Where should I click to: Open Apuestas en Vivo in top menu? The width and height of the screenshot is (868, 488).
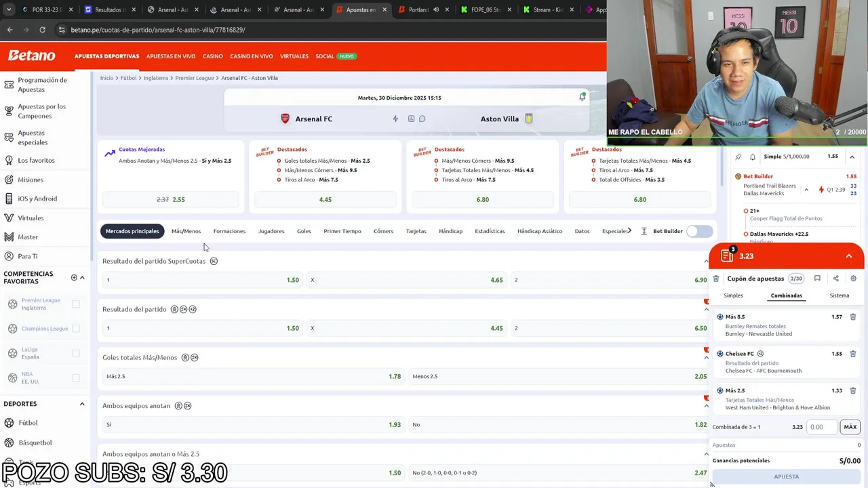coord(171,56)
